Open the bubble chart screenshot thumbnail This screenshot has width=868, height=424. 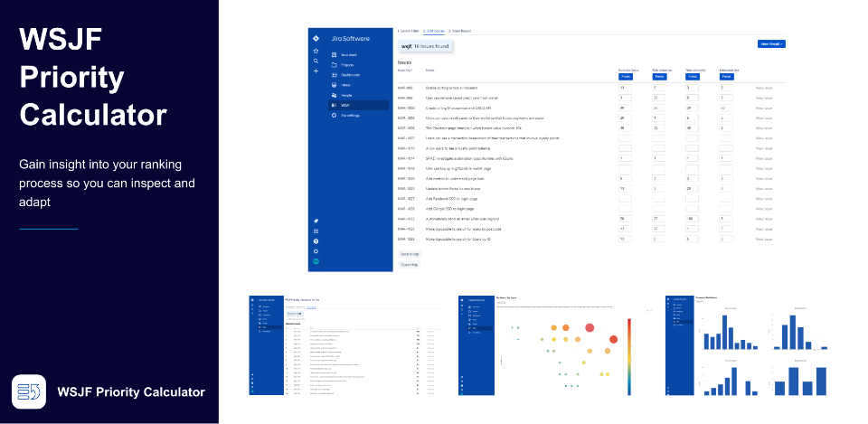556,344
